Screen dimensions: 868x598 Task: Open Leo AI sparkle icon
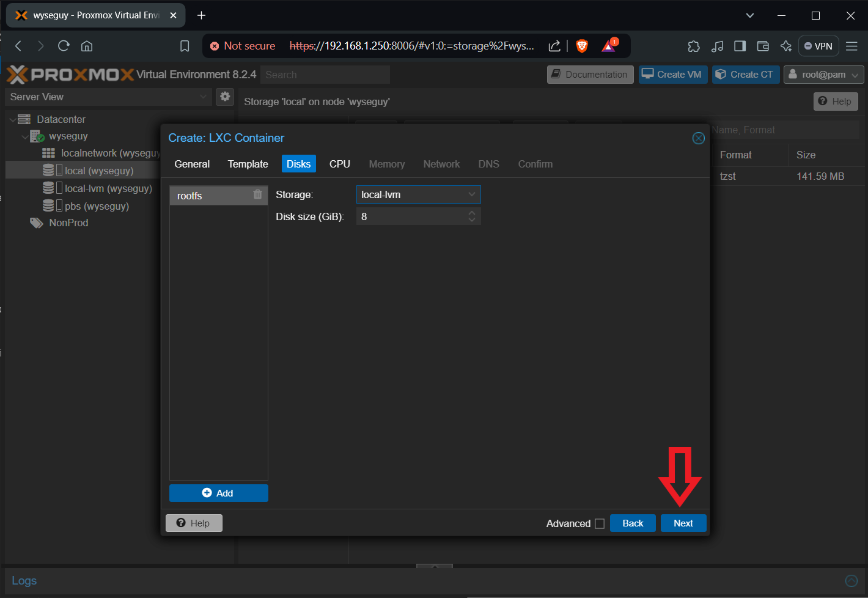pos(786,46)
